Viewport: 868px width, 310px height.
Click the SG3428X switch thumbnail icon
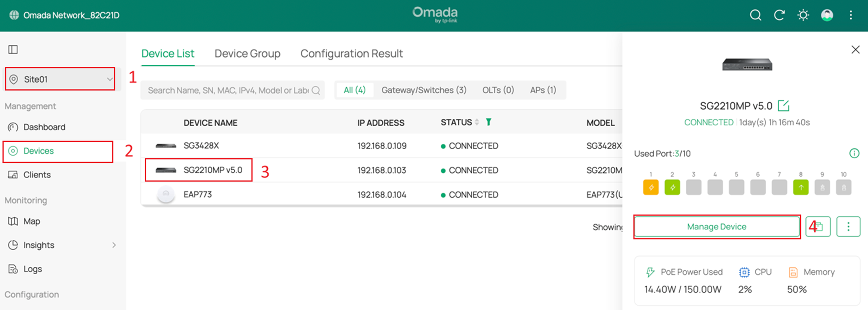coord(166,146)
